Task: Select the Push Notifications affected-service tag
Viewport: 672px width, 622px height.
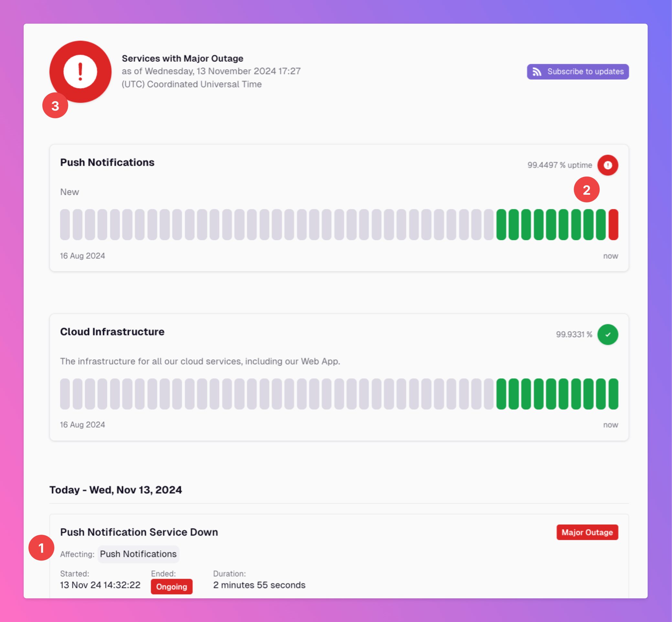Action: 138,554
